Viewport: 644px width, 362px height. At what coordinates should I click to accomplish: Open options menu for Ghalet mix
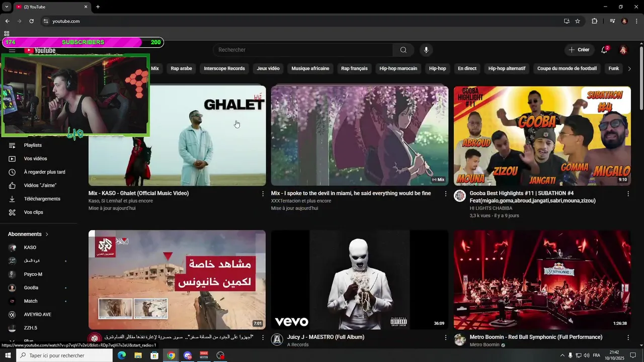pos(263,194)
